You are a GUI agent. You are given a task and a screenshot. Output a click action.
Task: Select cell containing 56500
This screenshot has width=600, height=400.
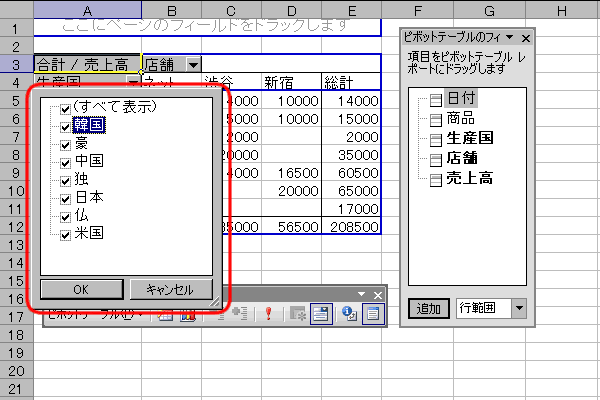[x=292, y=227]
